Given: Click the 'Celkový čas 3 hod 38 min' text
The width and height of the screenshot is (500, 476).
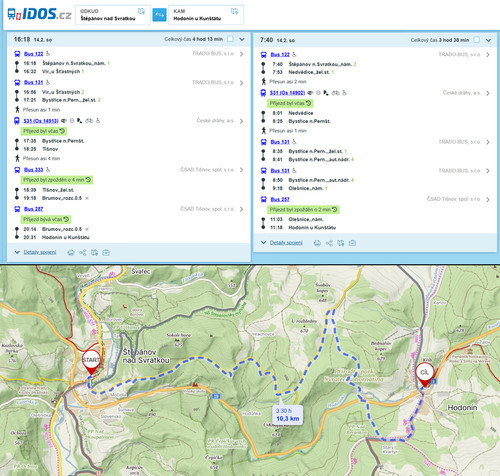Looking at the screenshot, I should [440, 40].
